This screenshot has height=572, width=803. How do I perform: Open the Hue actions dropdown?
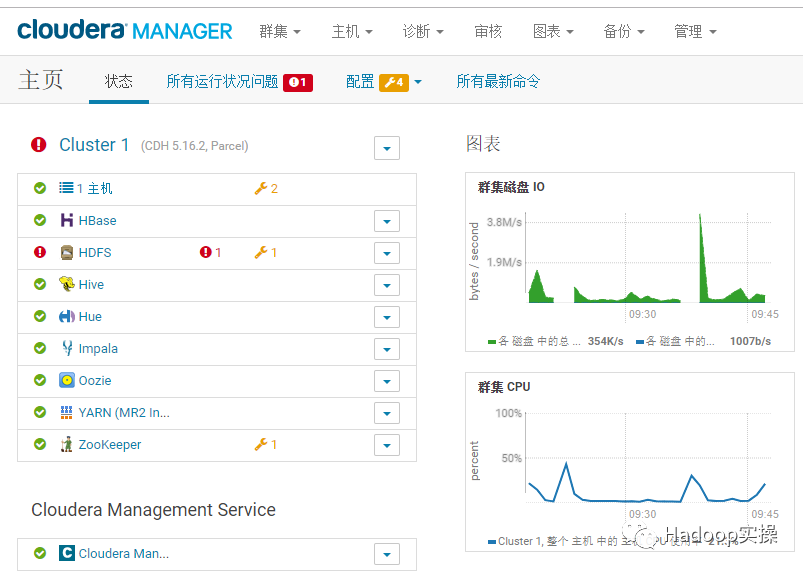point(387,317)
